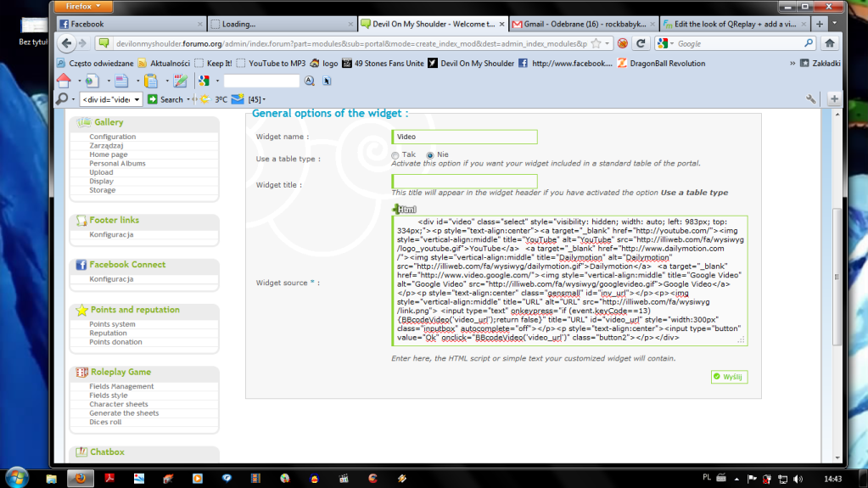Click the red home icon in web toolbar

click(x=64, y=81)
